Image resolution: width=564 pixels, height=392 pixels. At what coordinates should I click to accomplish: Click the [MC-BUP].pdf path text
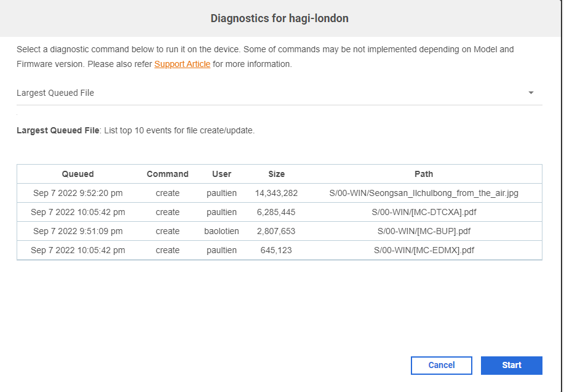tap(423, 231)
